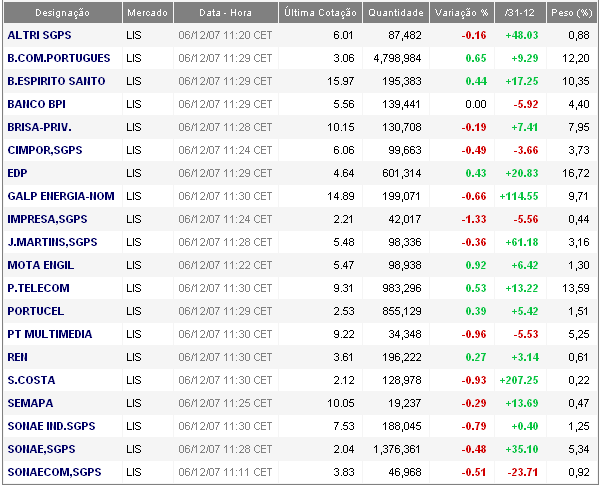The image size is (603, 488).
Task: Open the MOTA ENGIL stock link
Action: click(41, 265)
